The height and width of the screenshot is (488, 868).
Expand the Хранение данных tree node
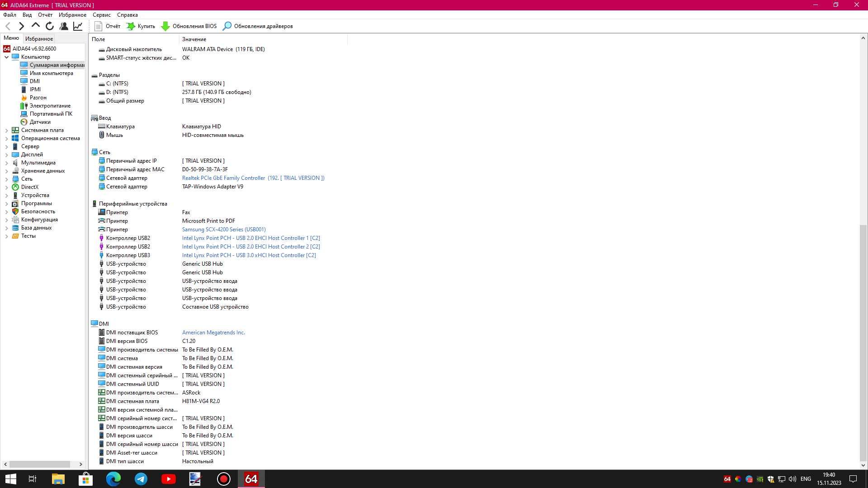click(x=7, y=171)
